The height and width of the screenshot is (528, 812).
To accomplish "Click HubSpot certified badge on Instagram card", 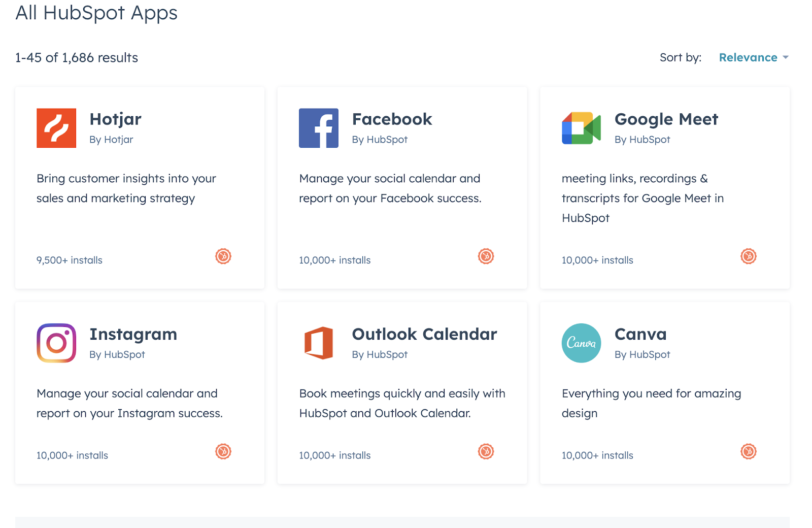I will [x=223, y=451].
